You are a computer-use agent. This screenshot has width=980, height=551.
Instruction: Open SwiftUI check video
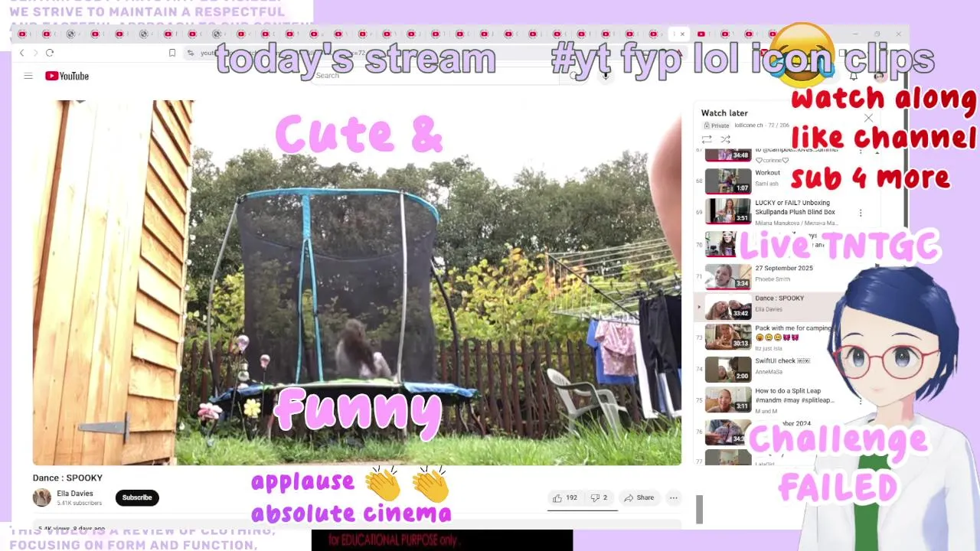click(782, 361)
